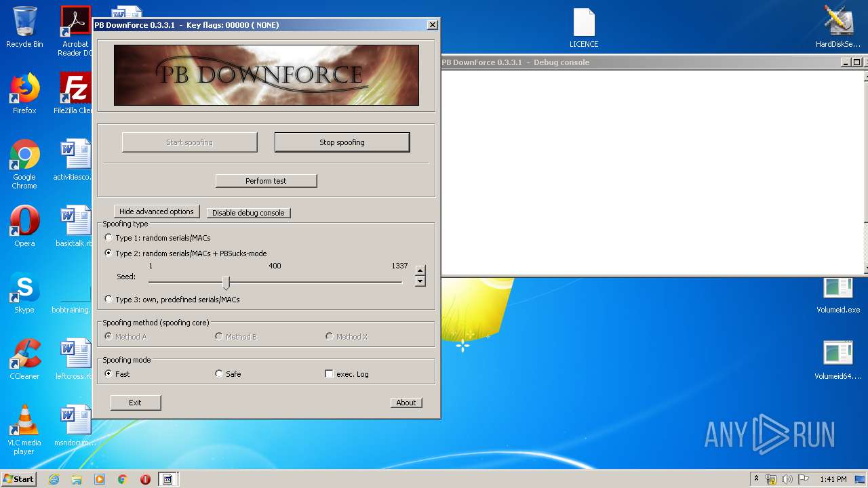
Task: Maximize the Debug console window
Action: point(856,62)
